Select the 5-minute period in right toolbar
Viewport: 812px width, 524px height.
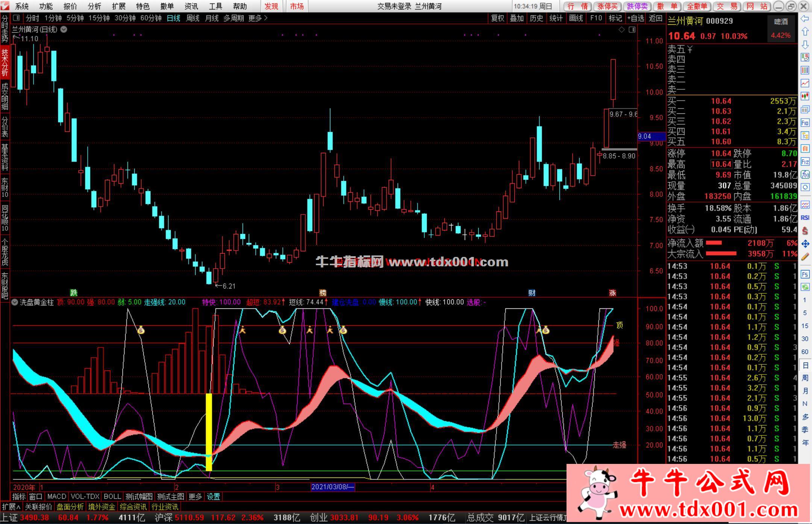coord(805,313)
